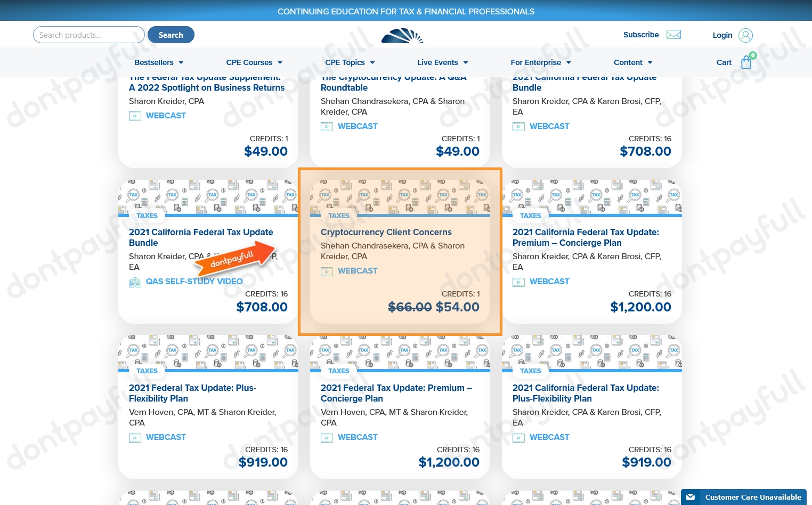The image size is (812, 505).
Task: Click the Search button
Action: click(x=170, y=35)
